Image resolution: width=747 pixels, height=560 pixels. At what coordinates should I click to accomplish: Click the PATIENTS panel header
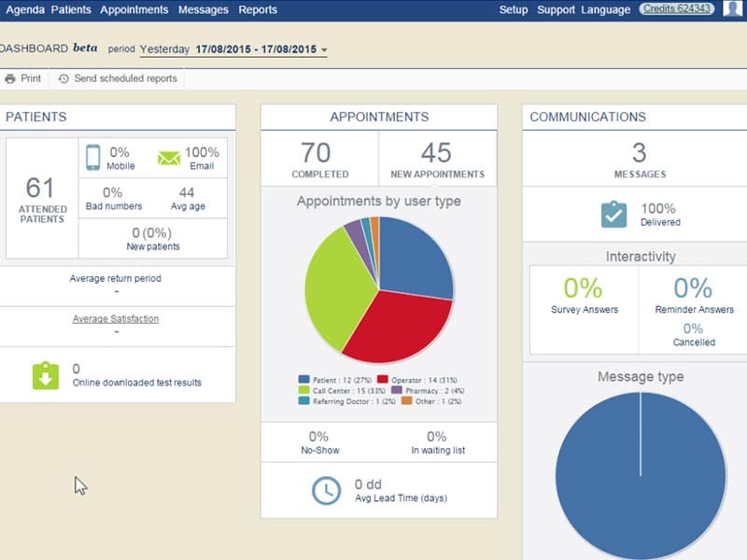pyautogui.click(x=36, y=118)
